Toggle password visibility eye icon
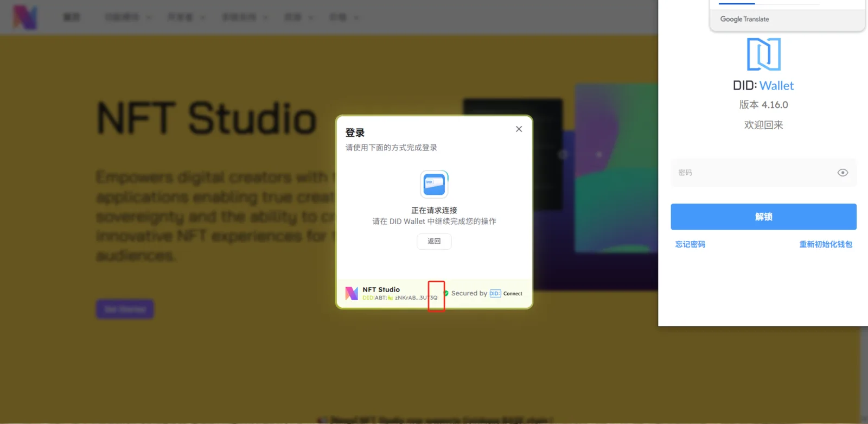Screen dimensions: 868x424 click(843, 173)
